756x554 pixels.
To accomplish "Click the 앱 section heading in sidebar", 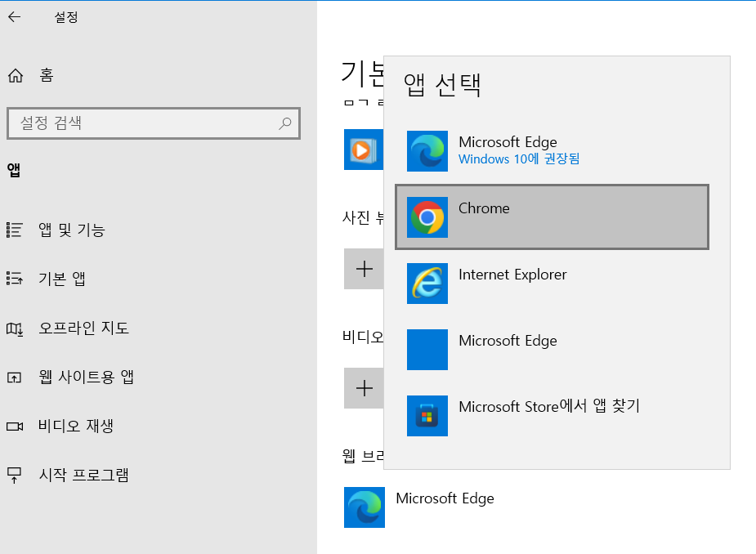I will pos(14,170).
